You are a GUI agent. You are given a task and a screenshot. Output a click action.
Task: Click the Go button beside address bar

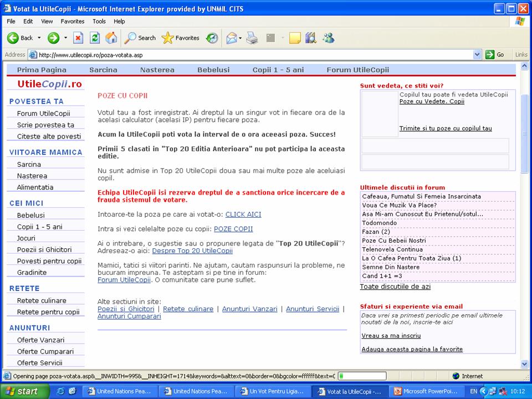(495, 55)
